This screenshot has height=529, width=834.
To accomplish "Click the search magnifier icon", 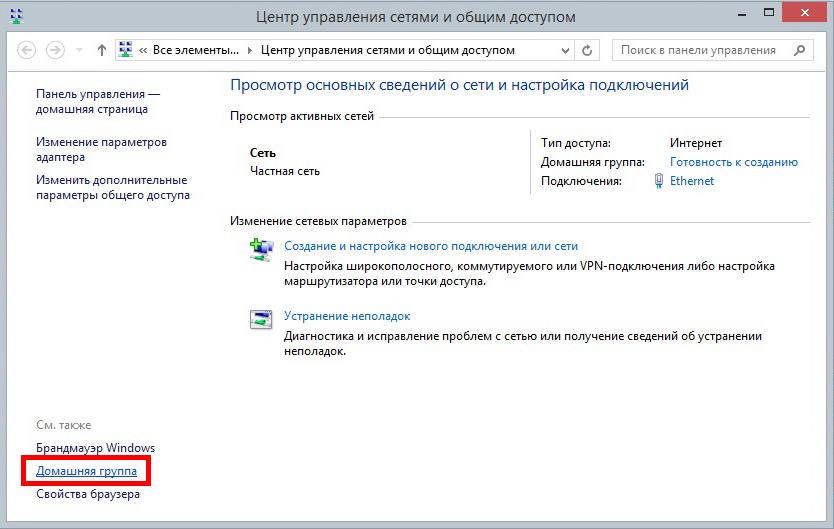I will point(799,50).
